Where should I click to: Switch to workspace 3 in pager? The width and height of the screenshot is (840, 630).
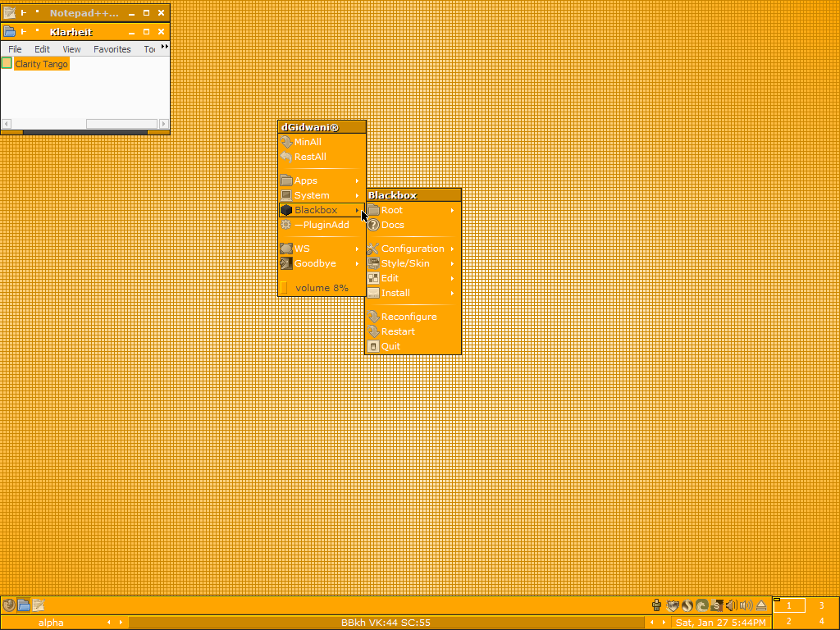point(822,606)
